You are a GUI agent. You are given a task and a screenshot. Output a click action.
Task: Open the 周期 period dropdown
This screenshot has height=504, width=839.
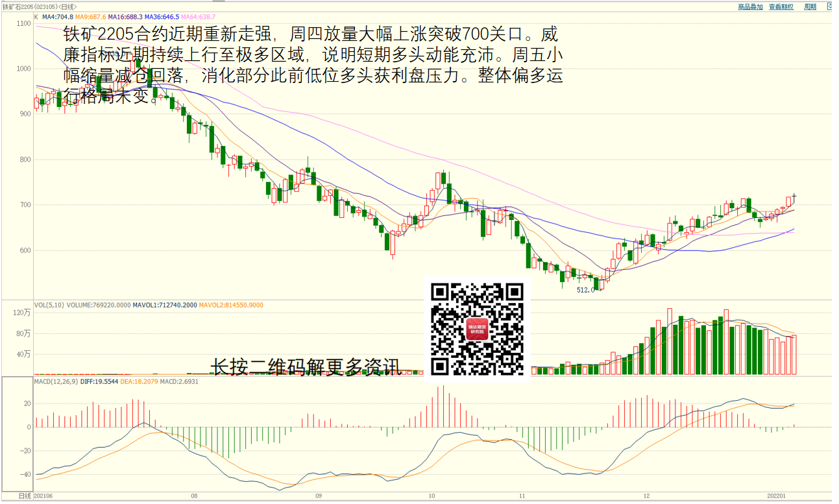(x=810, y=6)
